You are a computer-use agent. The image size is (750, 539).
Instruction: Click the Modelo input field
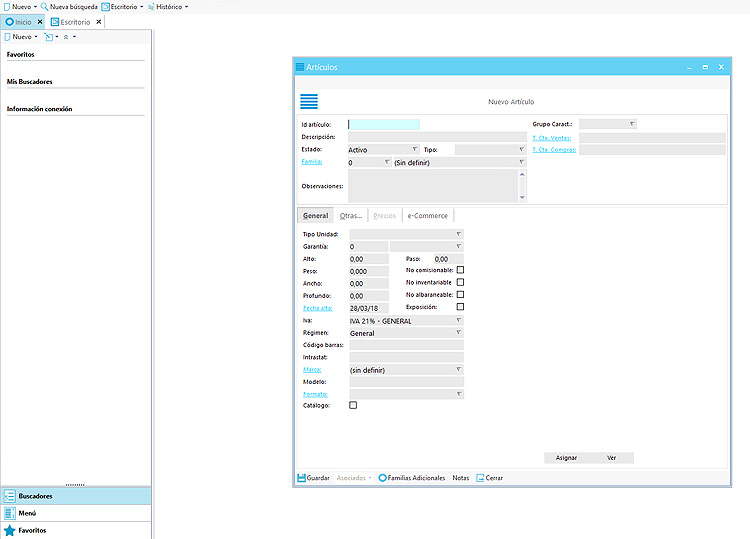[x=407, y=382]
